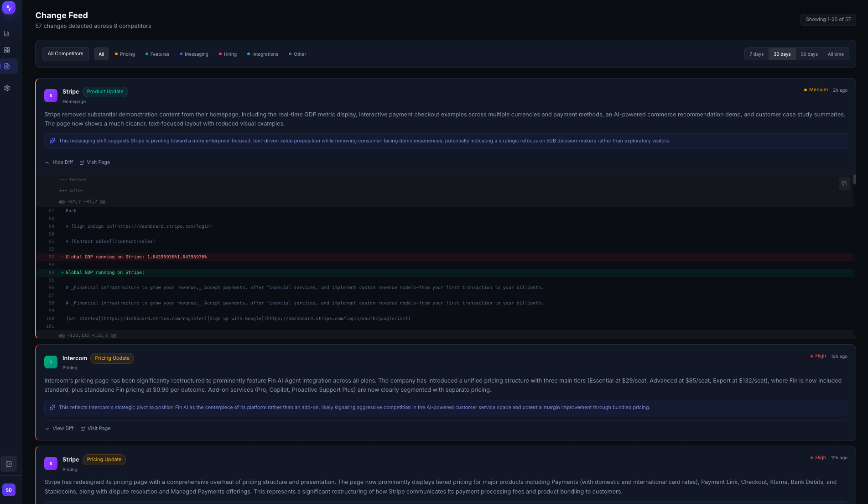Viewport: 868px width, 504px height.
Task: Set time range to 30 days
Action: [x=782, y=54]
